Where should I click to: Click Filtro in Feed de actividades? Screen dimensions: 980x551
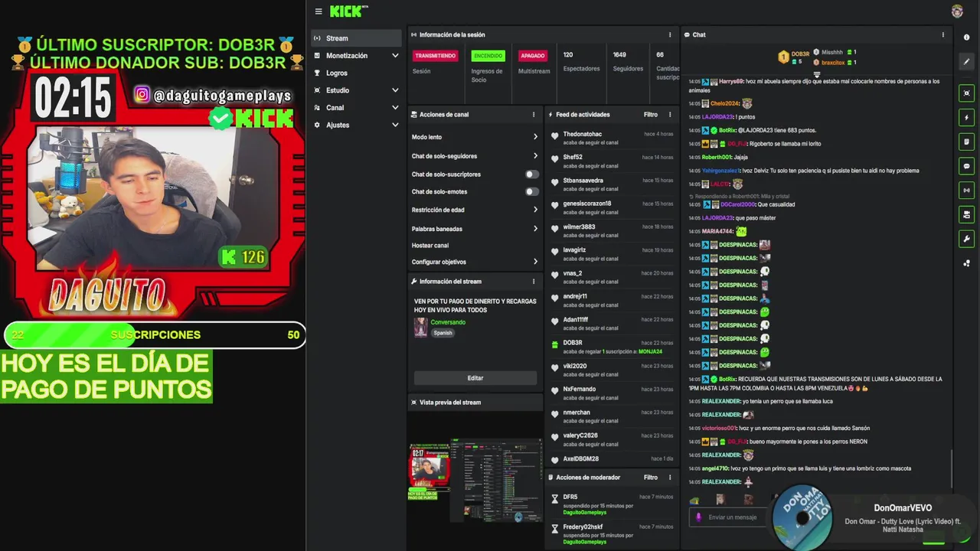(x=651, y=115)
